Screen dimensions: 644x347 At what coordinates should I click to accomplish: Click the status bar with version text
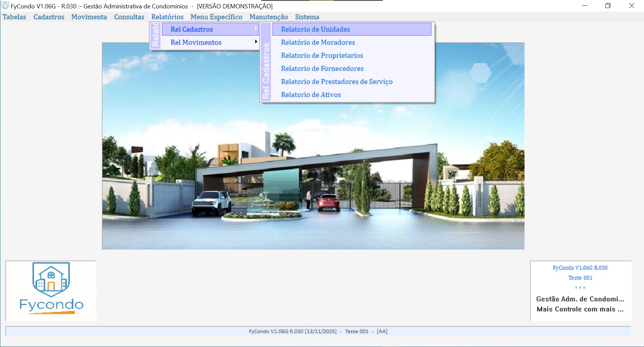click(318, 331)
